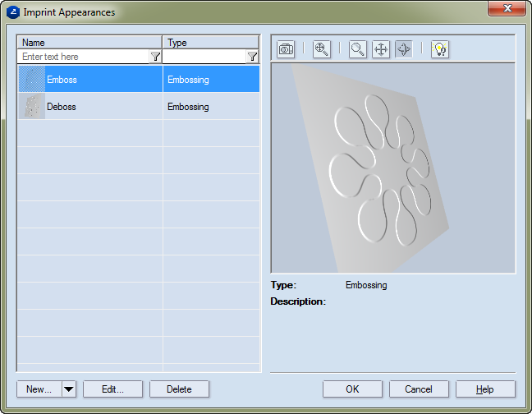Viewport: 532px width, 414px height.
Task: Click the Emboss thumbnail image
Action: tap(32, 79)
